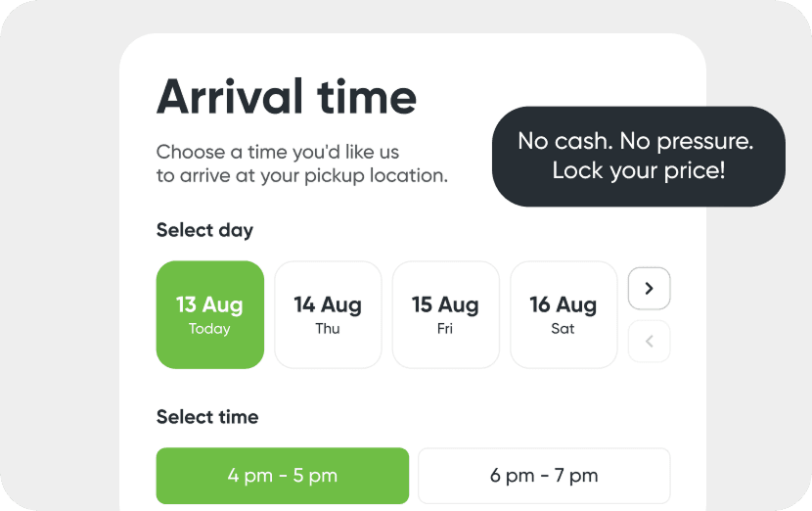The width and height of the screenshot is (812, 511).
Task: Click the "Thu" weekday label
Action: coord(328,329)
